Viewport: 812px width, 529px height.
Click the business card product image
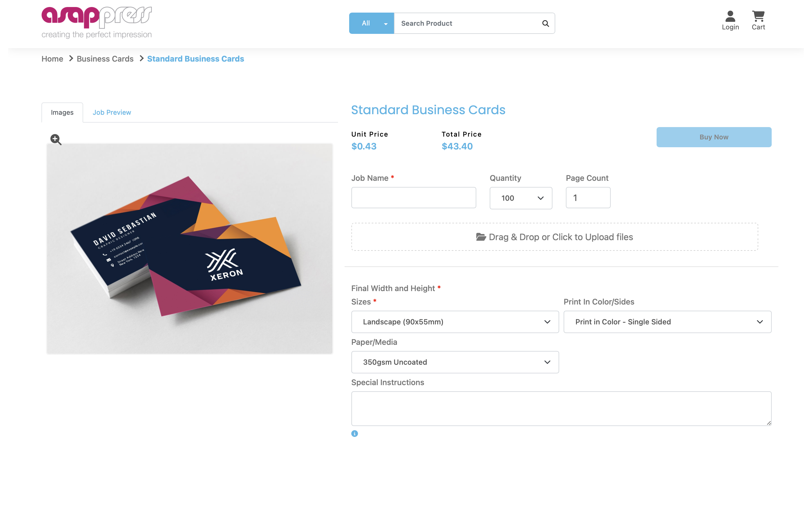pos(190,249)
